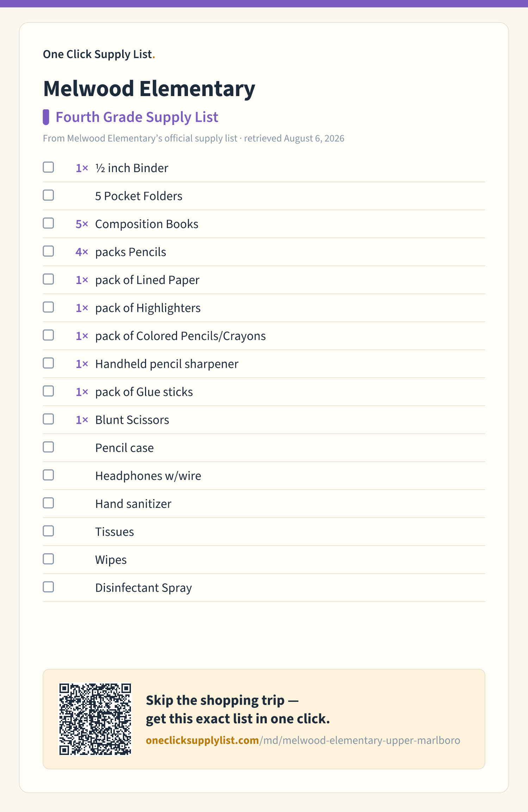Toggle the pack of Lined Paper checkbox
This screenshot has width=528, height=812.
click(48, 279)
